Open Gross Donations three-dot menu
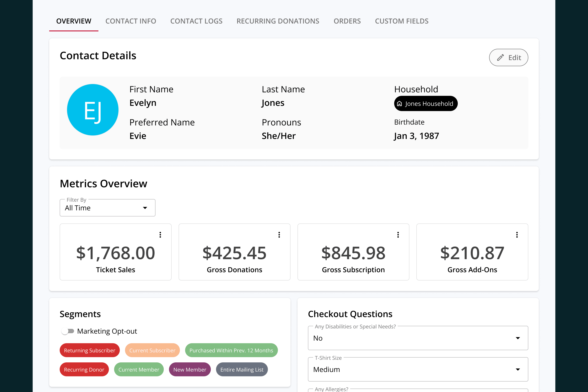Screen dimensions: 588x392 click(x=279, y=235)
